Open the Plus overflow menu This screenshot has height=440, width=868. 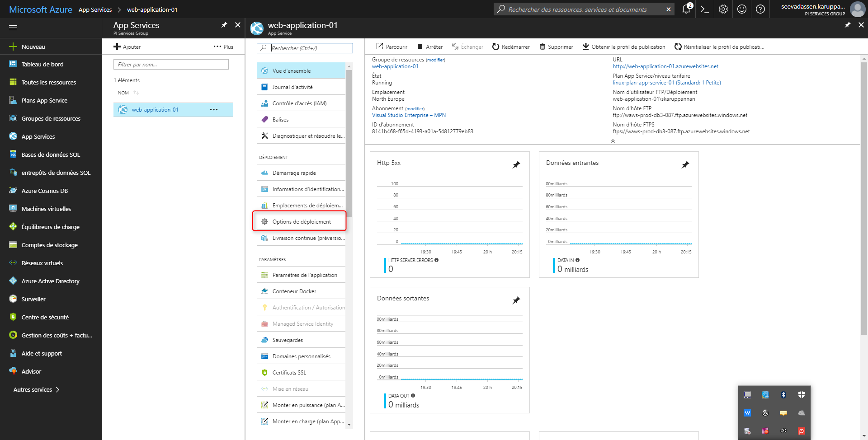223,47
